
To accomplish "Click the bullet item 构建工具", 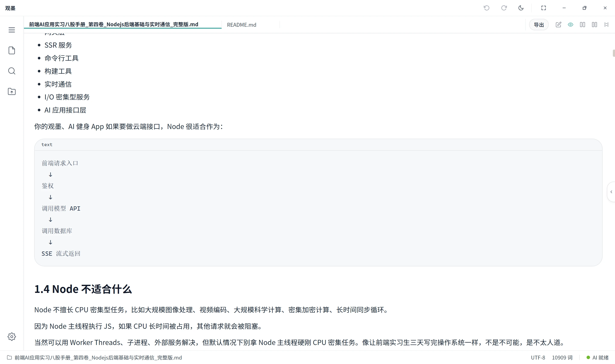I will coord(58,71).
